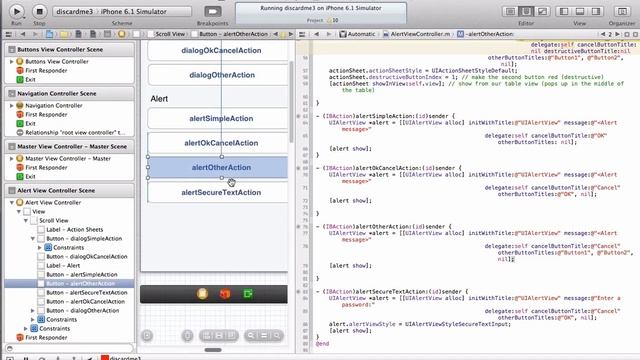This screenshot has width=640, height=360.
Task: Click the dialogOtherAction button on canvas
Action: tap(218, 75)
